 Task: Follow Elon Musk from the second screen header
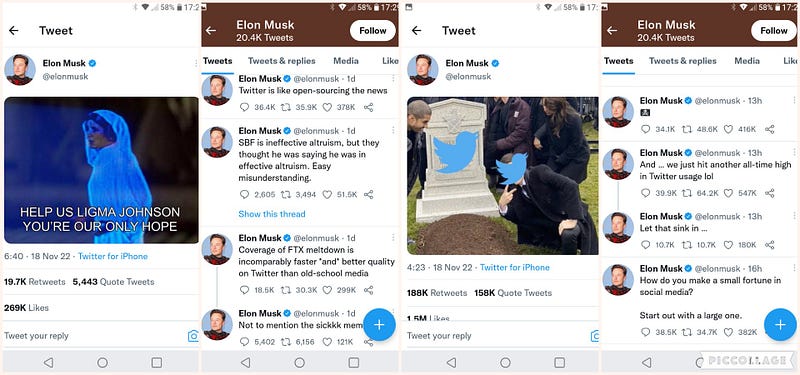372,31
